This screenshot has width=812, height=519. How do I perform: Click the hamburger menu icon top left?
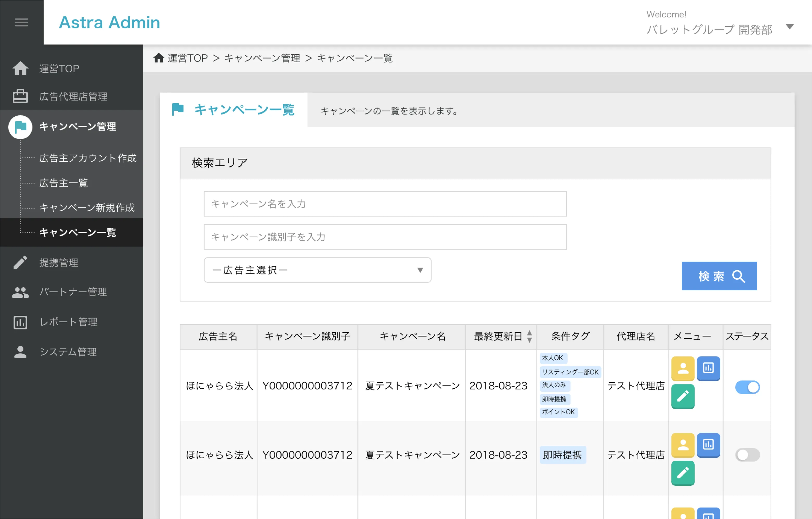pyautogui.click(x=21, y=22)
